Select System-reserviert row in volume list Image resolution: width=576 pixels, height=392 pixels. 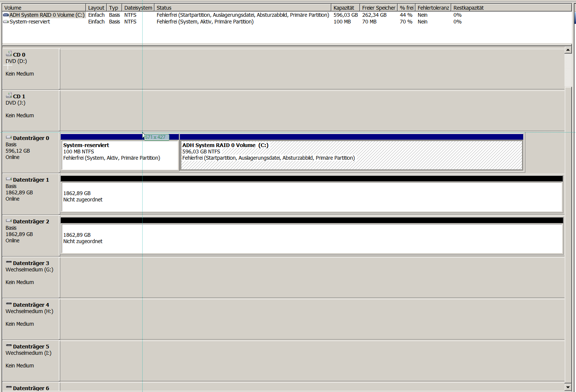[x=287, y=22]
